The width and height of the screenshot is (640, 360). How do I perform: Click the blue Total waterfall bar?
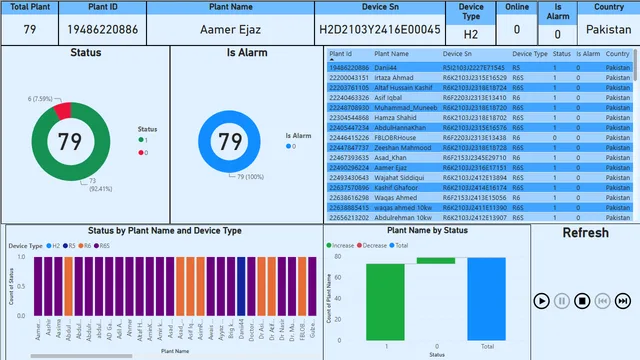pos(487,299)
